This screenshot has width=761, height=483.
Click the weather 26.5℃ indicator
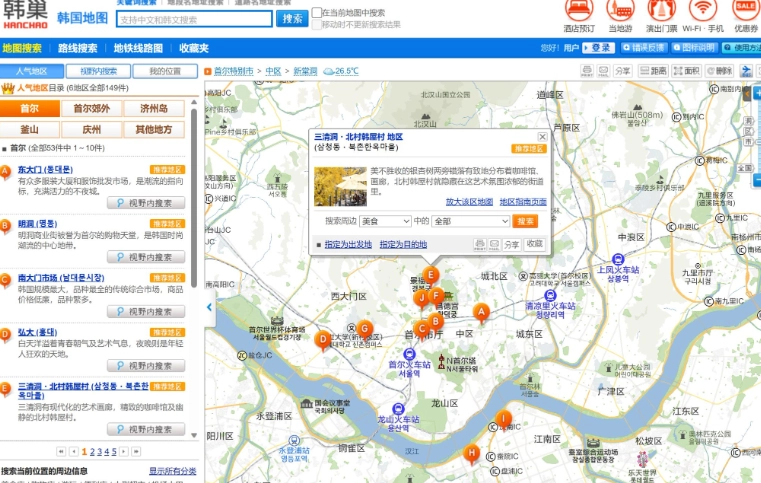point(341,71)
